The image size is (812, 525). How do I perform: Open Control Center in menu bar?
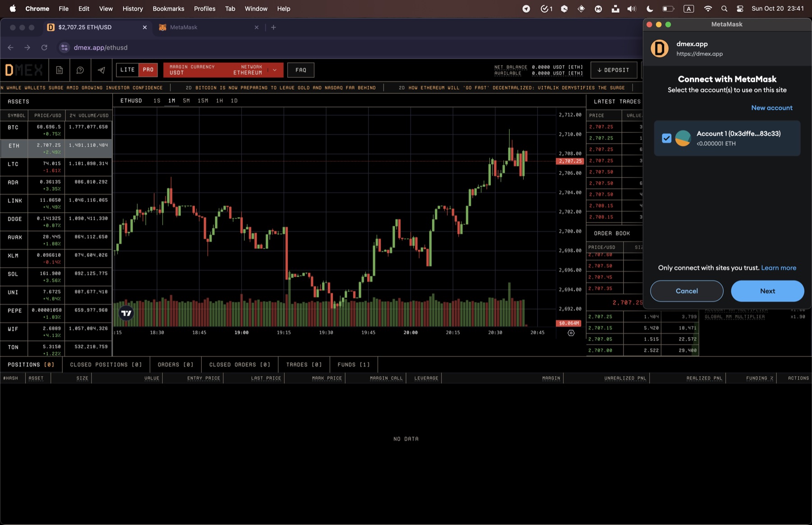(740, 9)
